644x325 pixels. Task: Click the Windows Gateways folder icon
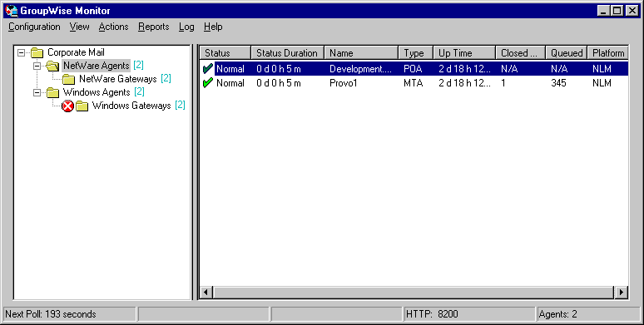coord(82,106)
